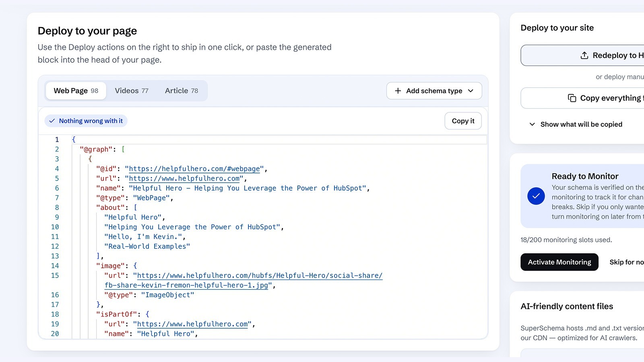Click the 98 score on Web Page tab
The image size is (644, 362).
pyautogui.click(x=95, y=91)
